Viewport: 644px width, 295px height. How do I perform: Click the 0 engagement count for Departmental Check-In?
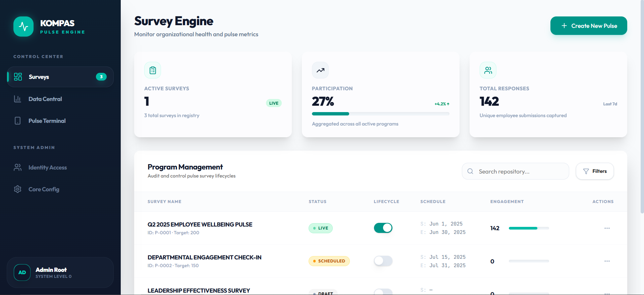492,261
